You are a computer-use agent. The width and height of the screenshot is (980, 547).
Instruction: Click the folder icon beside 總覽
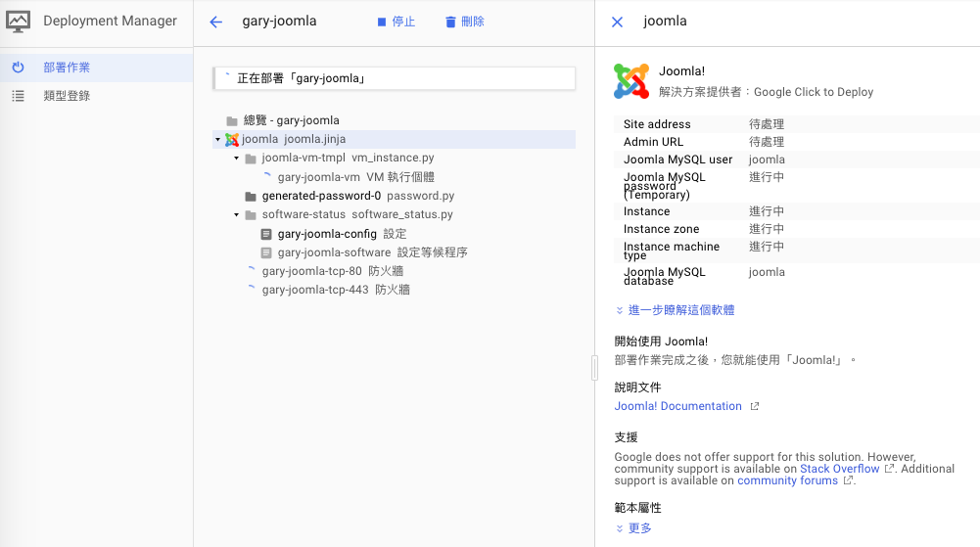coord(232,120)
